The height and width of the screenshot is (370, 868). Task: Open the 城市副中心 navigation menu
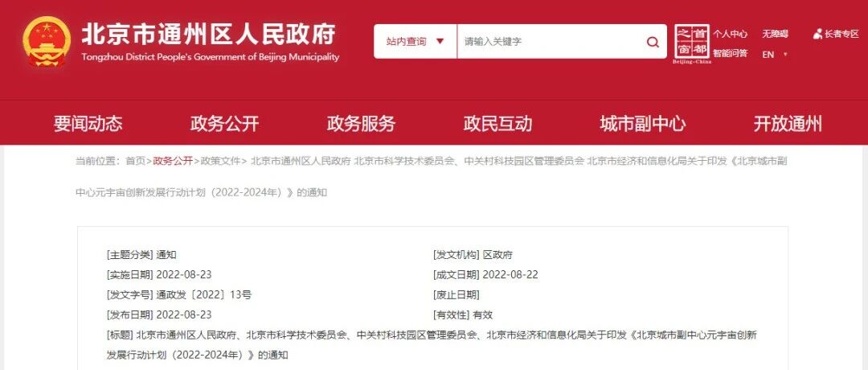pos(643,124)
